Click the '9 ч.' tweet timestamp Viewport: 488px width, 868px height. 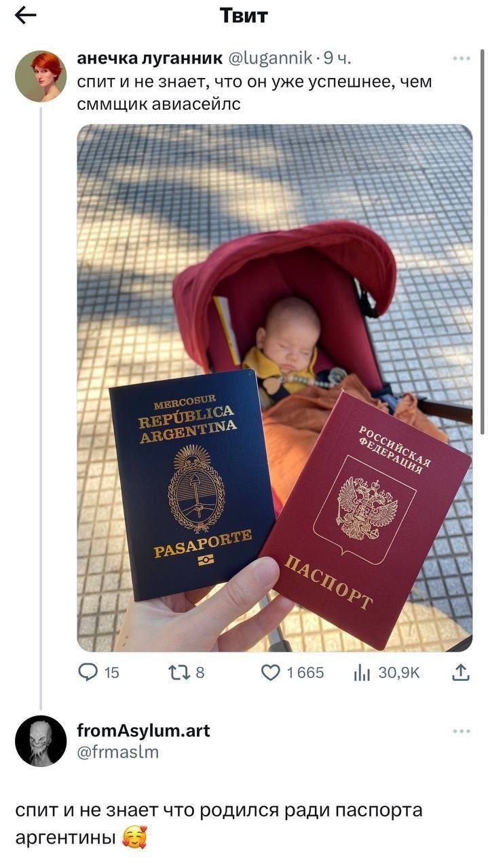[337, 59]
